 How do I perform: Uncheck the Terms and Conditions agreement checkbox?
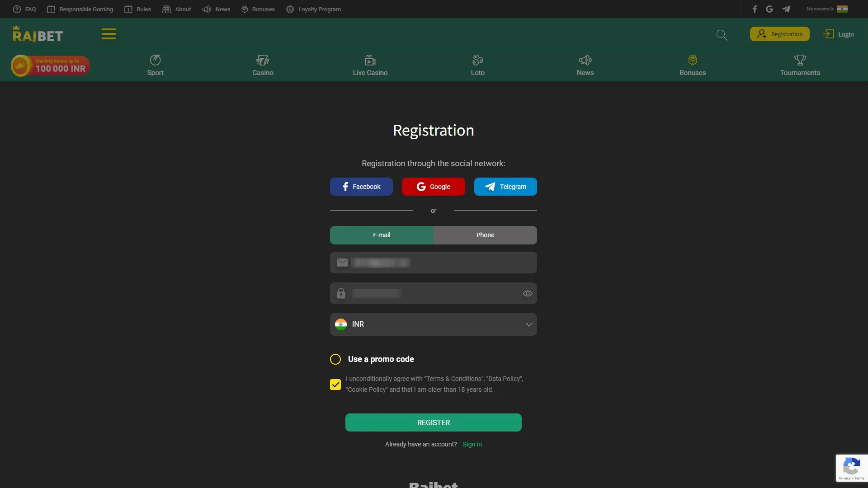335,385
